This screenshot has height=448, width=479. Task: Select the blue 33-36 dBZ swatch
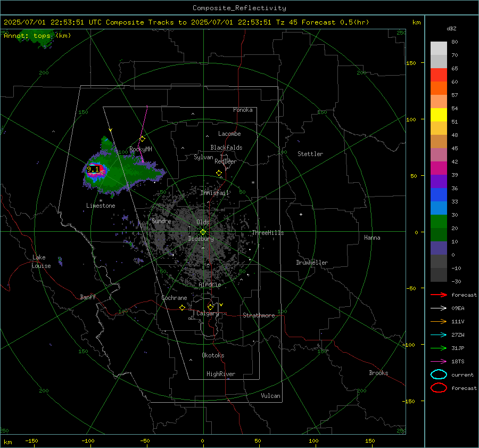click(x=439, y=195)
